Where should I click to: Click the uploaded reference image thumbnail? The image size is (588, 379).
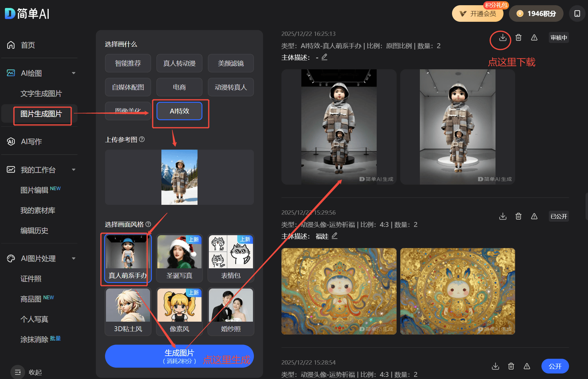pyautogui.click(x=179, y=177)
